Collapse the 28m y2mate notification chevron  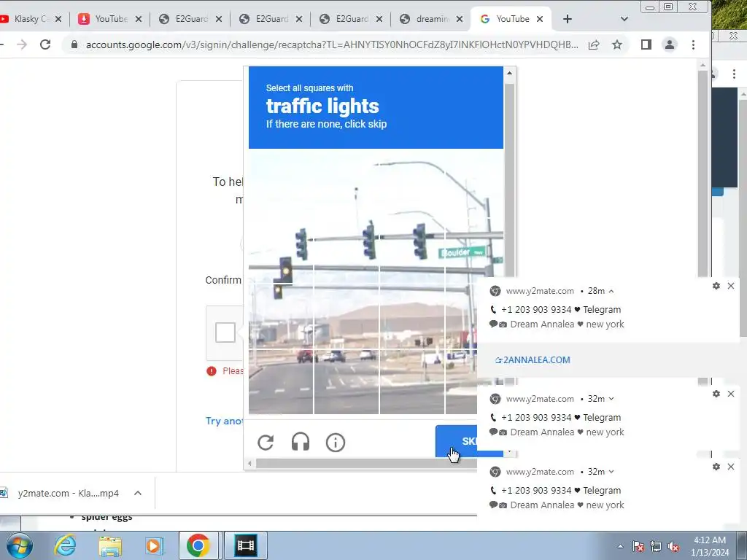611,291
